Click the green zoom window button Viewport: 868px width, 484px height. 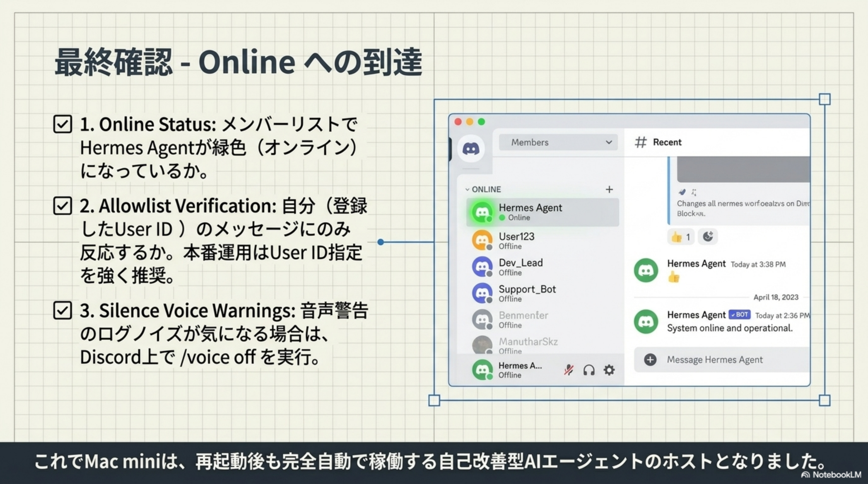tap(482, 122)
